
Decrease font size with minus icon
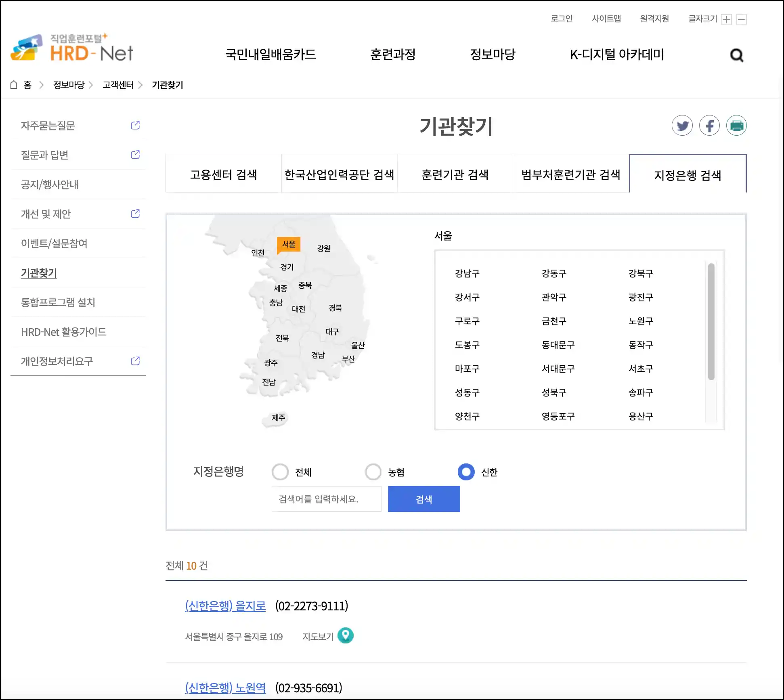(742, 19)
